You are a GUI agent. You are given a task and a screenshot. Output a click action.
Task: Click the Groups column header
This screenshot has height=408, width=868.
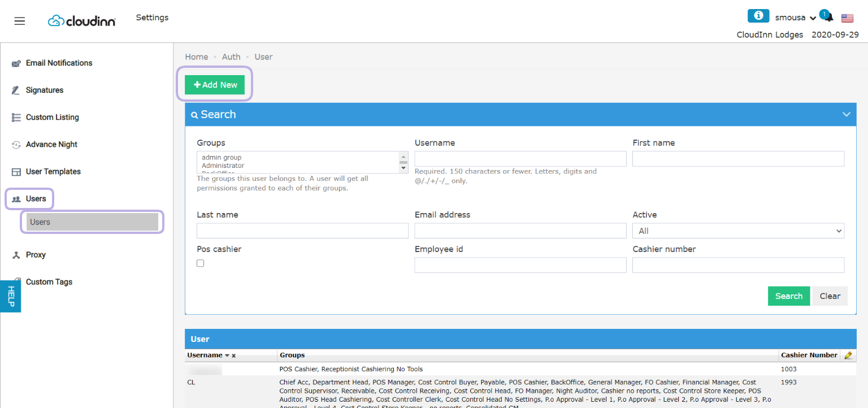(292, 355)
